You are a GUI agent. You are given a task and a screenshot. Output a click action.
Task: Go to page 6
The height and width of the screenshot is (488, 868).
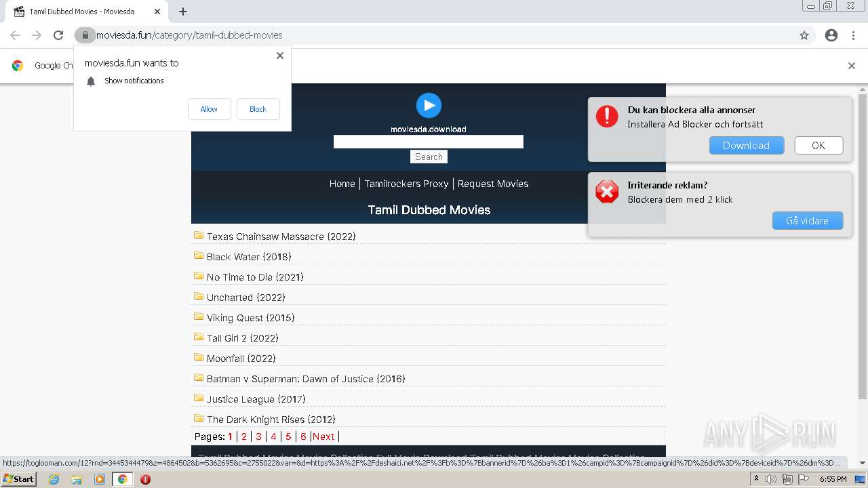point(303,436)
